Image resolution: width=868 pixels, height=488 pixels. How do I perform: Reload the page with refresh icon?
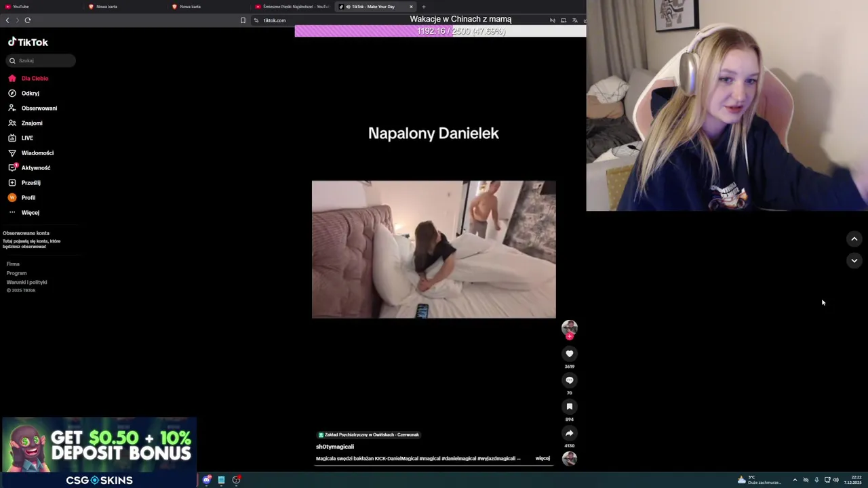click(28, 20)
